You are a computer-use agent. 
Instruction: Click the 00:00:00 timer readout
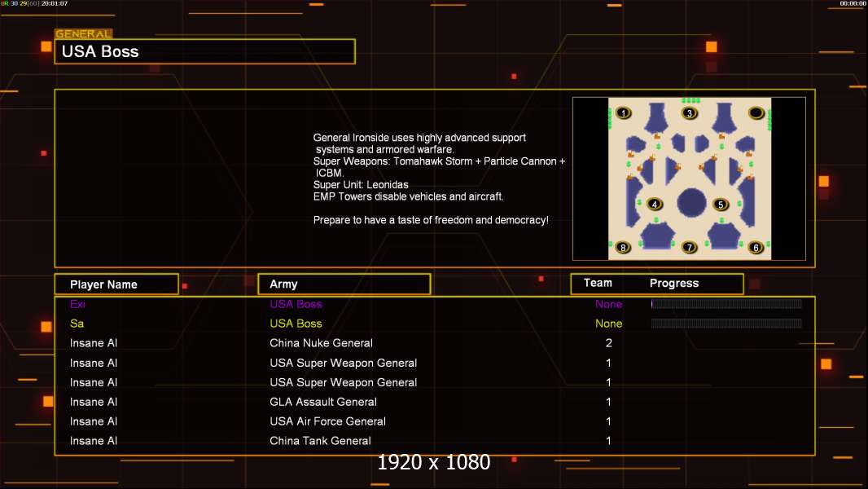[853, 3]
